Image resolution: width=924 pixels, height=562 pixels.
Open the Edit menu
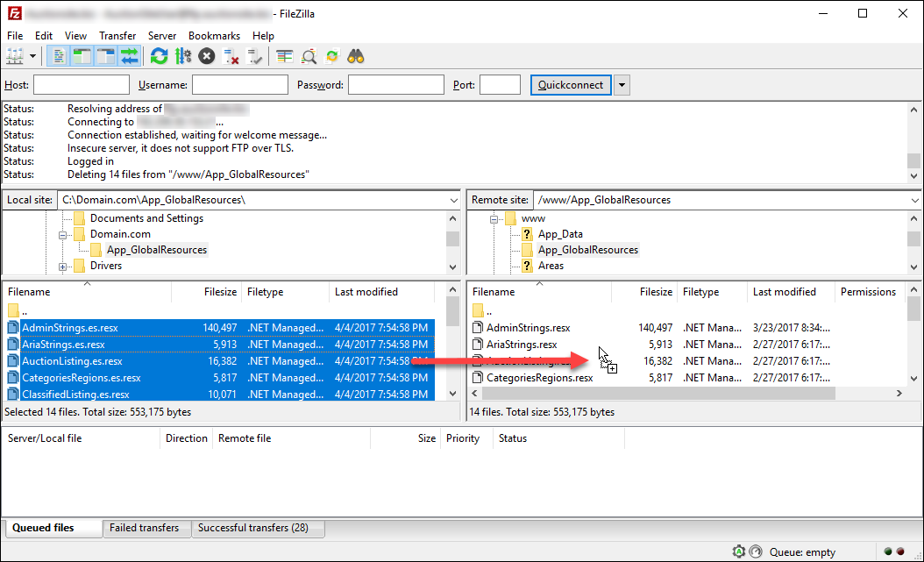point(44,36)
